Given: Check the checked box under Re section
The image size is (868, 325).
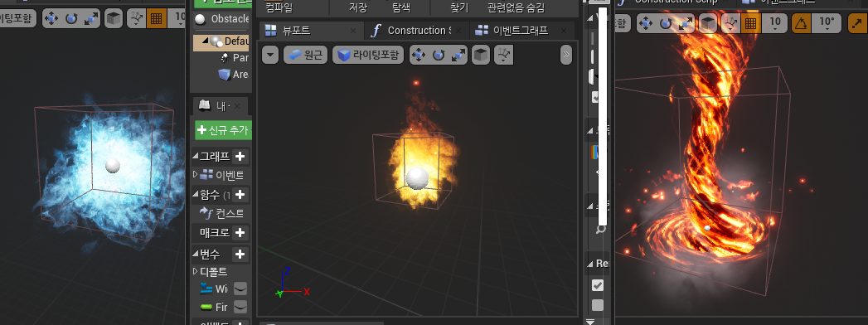Looking at the screenshot, I should click(x=598, y=285).
